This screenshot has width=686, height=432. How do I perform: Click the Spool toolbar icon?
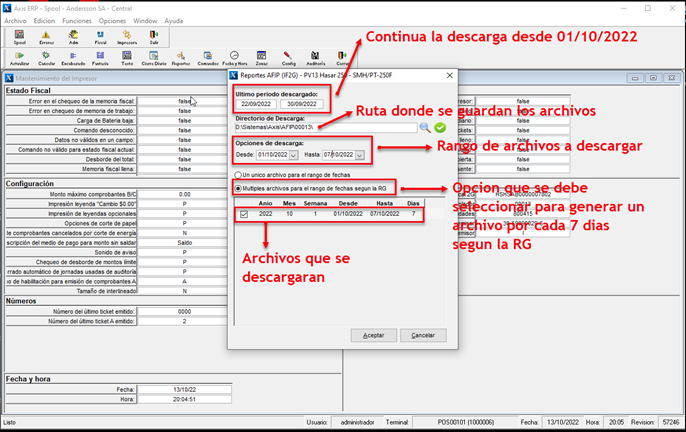(19, 37)
